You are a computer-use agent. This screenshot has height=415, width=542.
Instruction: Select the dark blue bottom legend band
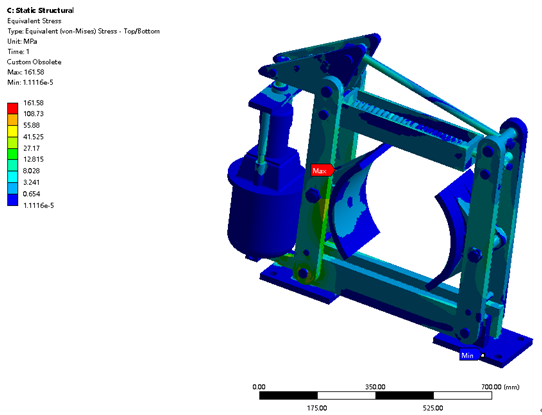click(x=12, y=200)
